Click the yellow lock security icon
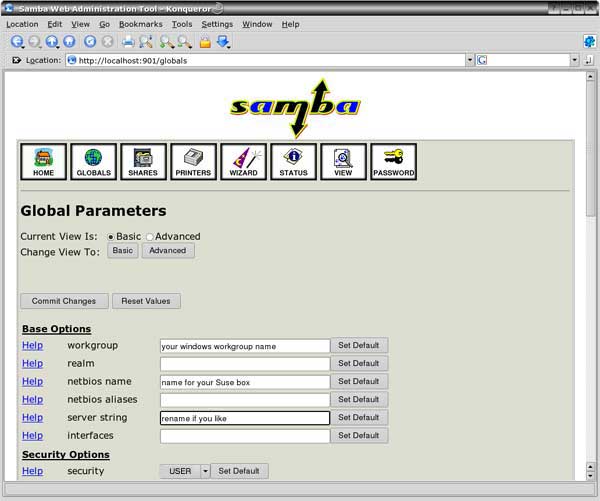The width and height of the screenshot is (600, 501). [x=205, y=42]
